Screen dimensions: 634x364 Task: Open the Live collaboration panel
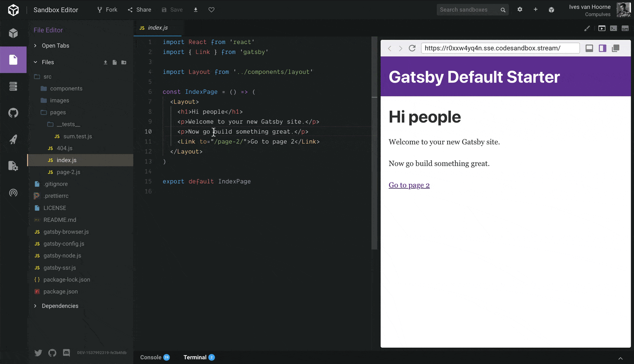[x=13, y=193]
